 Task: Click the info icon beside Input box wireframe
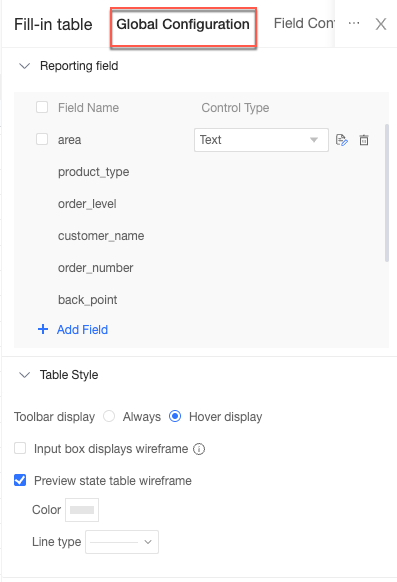199,449
